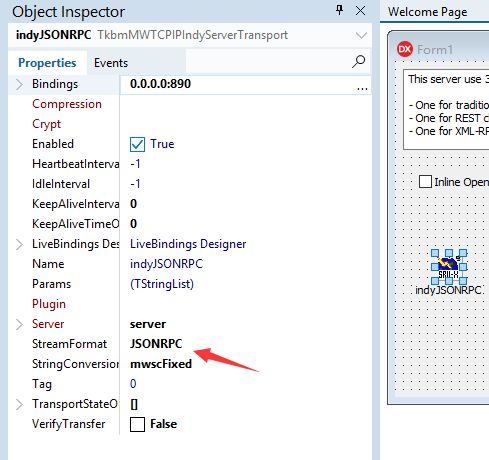Image resolution: width=489 pixels, height=460 pixels.
Task: Pin the Object Inspector panel
Action: point(339,10)
